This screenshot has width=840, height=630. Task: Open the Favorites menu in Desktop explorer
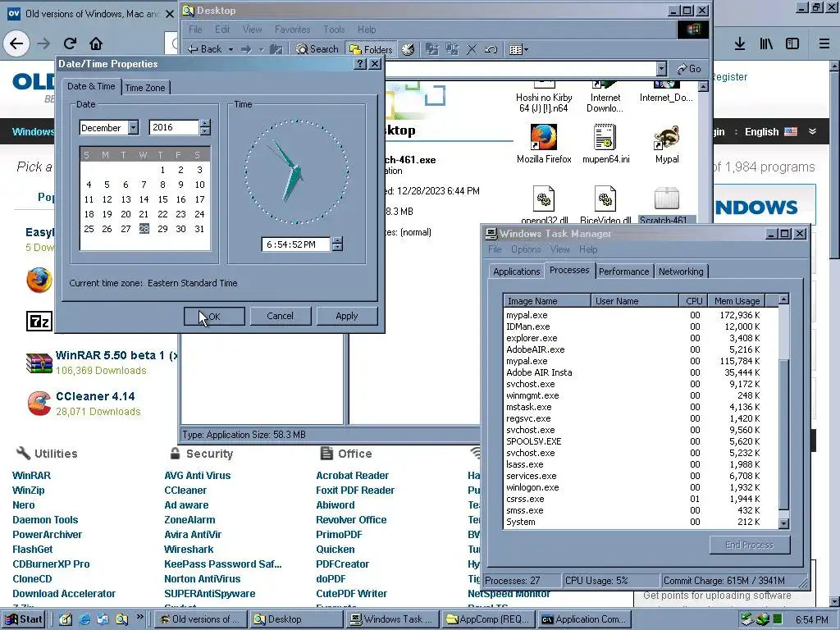pos(293,30)
